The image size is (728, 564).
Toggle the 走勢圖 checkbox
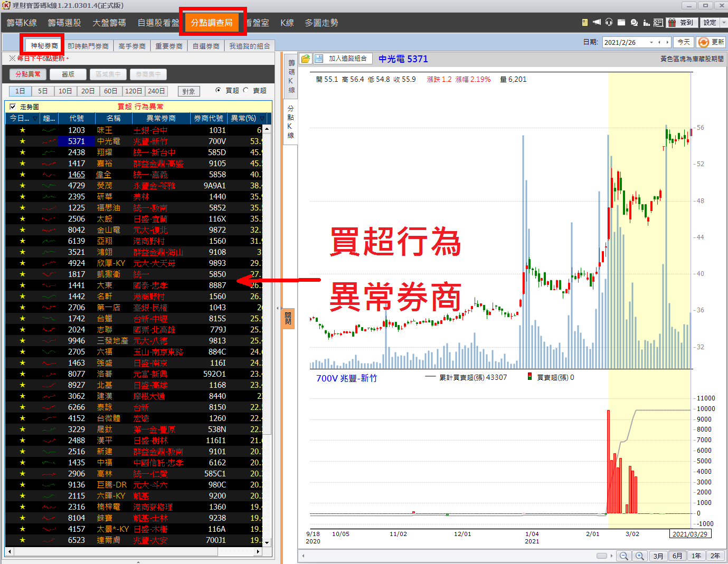coord(13,107)
